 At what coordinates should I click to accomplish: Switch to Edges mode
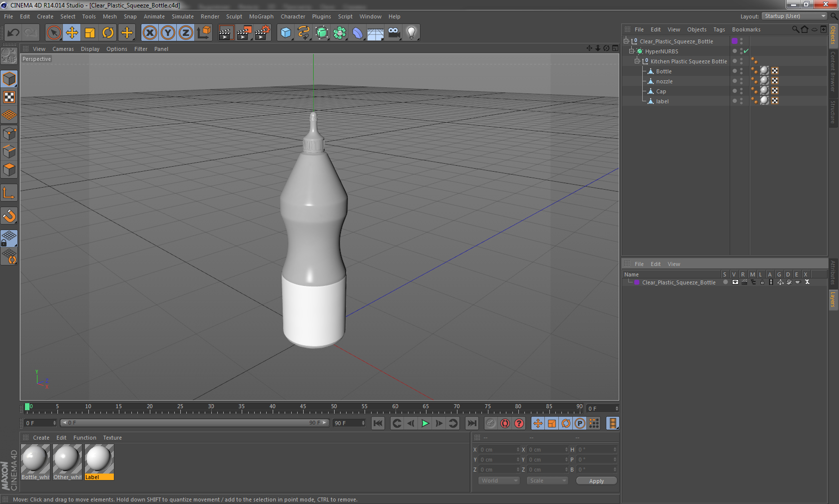9,151
